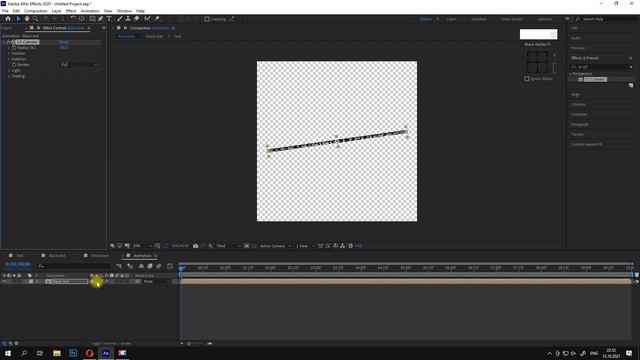Expand the Paragraph panel
Screen dimensions: 640x360
pyautogui.click(x=580, y=124)
